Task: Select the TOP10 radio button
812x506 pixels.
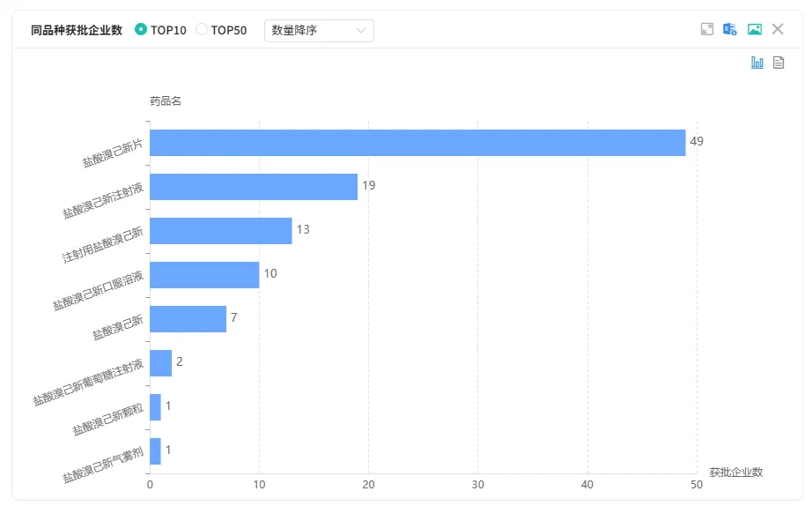Action: tap(141, 30)
